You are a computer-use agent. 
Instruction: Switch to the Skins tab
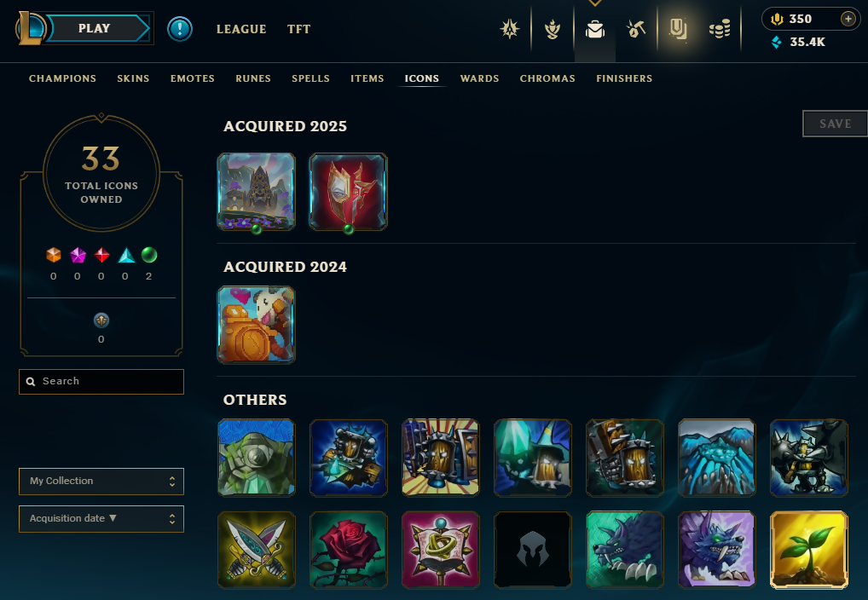133,78
